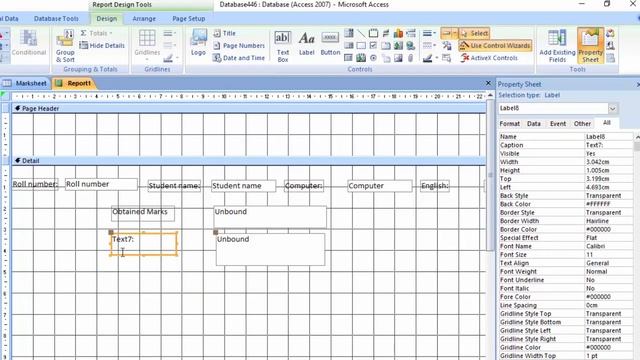Select the Attachment paperclip control

411,58
